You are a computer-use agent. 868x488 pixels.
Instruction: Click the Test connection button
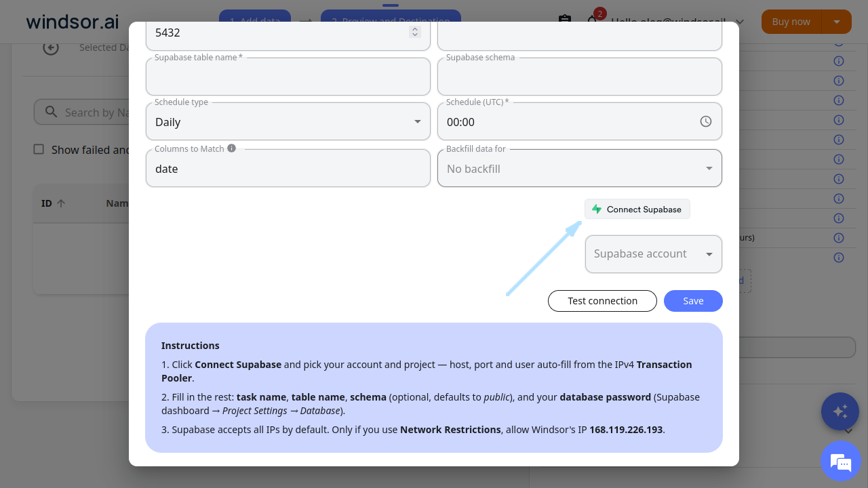click(602, 301)
